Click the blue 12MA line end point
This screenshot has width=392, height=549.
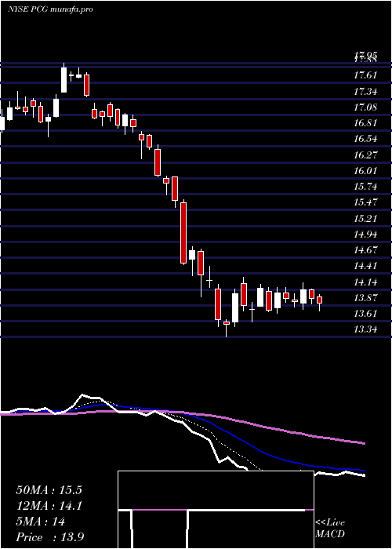click(364, 471)
